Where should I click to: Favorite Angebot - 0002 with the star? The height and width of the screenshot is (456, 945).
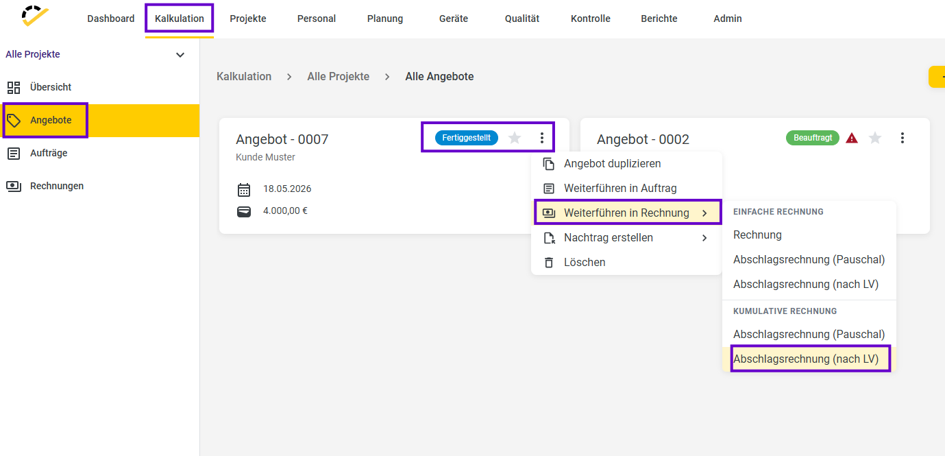point(875,138)
